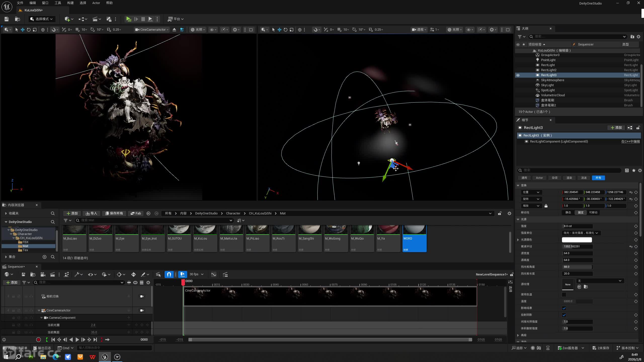Switch to the Actor filter tab in Details
The height and width of the screenshot is (362, 644).
(x=539, y=178)
